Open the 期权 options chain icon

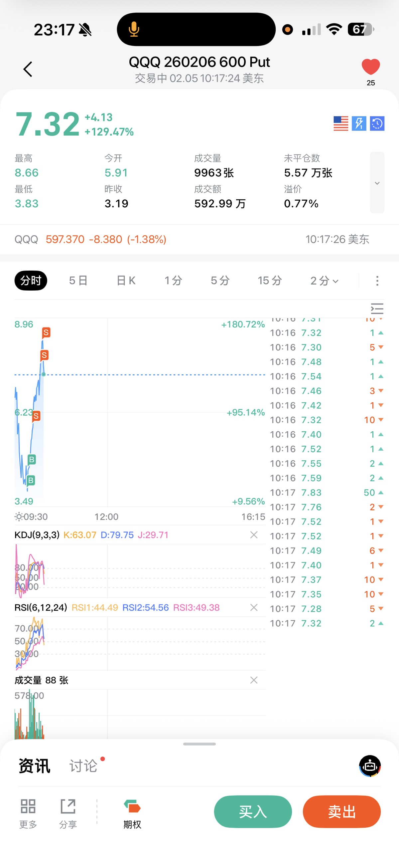click(132, 812)
